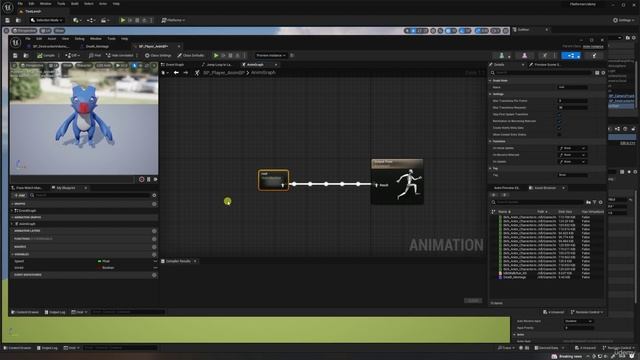Click the Skeletal Mesh mode icon
Viewport: 640px width, 360px height.
point(524,56)
